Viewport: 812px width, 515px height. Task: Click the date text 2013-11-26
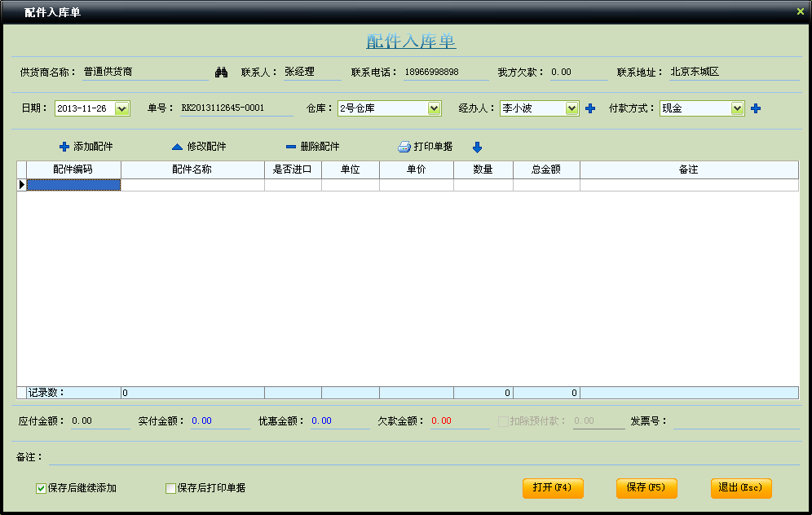(x=82, y=108)
